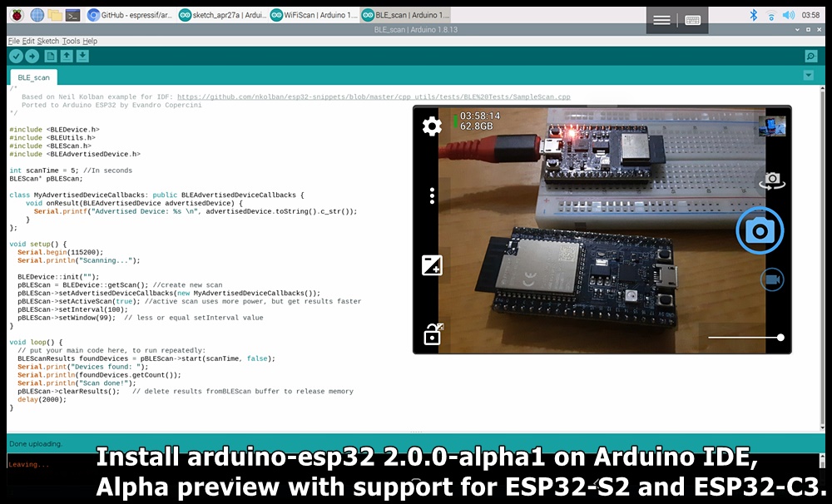Open the Edit menu
The image size is (832, 504).
click(x=28, y=41)
